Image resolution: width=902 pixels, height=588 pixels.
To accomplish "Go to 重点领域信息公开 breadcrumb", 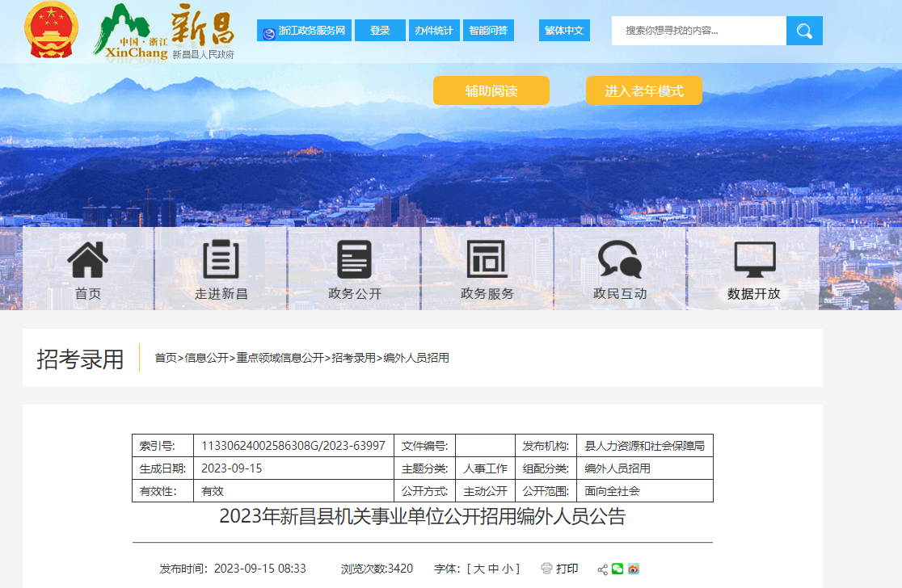I will pyautogui.click(x=280, y=358).
